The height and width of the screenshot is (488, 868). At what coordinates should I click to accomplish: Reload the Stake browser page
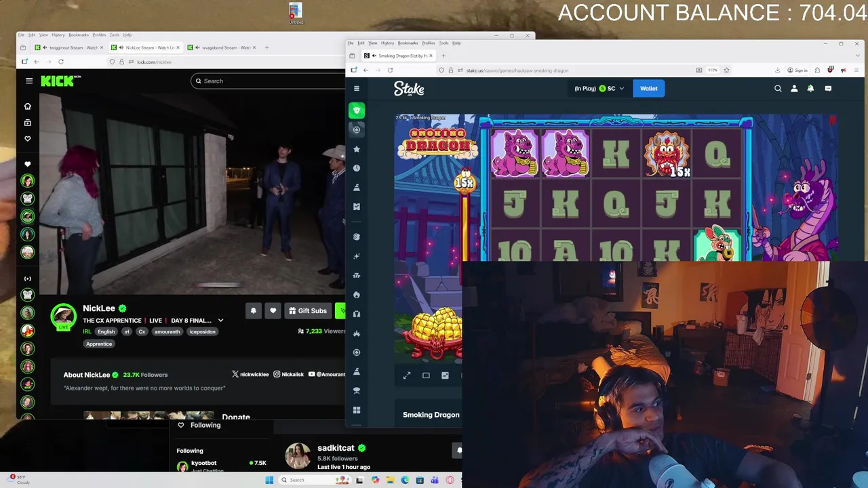tap(390, 70)
